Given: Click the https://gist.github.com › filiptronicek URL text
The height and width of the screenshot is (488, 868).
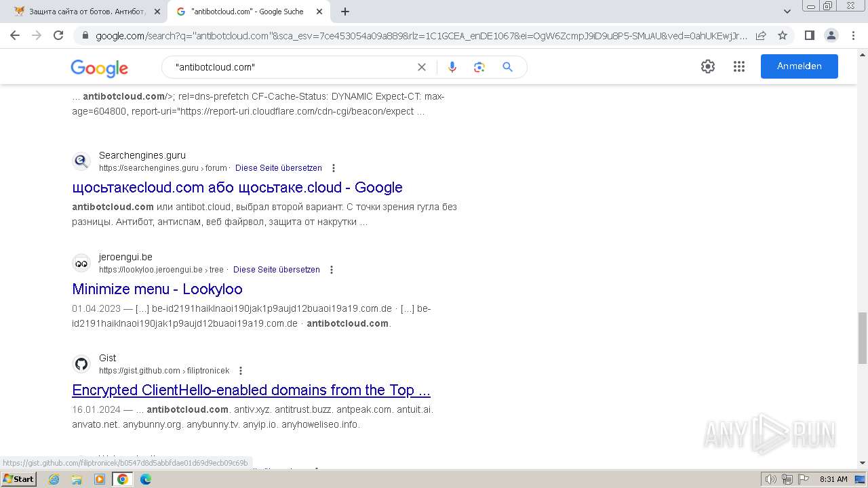Looking at the screenshot, I should click(x=164, y=371).
